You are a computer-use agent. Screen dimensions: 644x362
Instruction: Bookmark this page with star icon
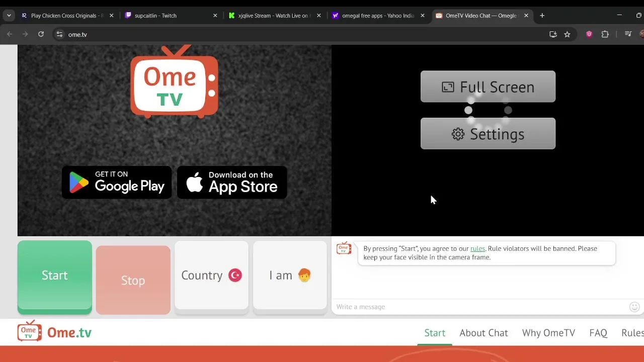(x=567, y=34)
